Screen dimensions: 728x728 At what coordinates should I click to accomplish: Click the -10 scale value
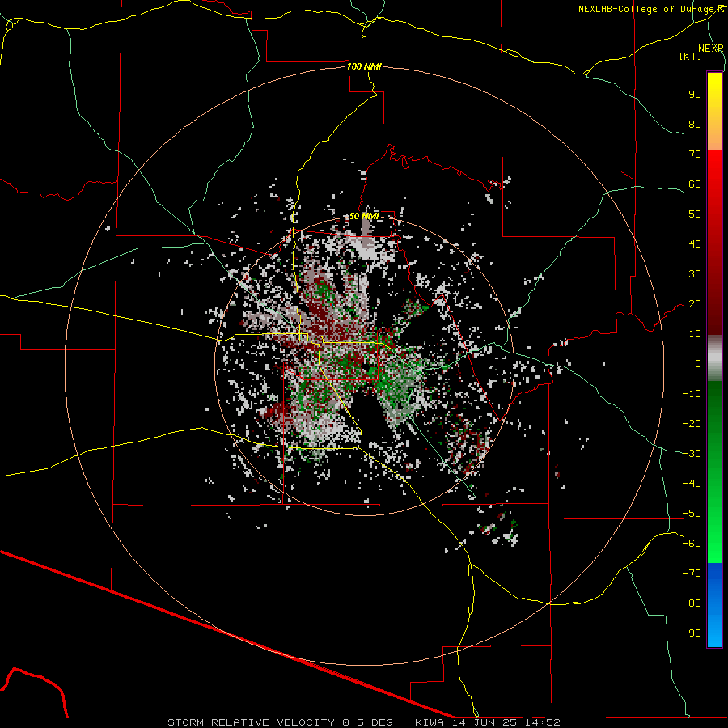pos(692,394)
